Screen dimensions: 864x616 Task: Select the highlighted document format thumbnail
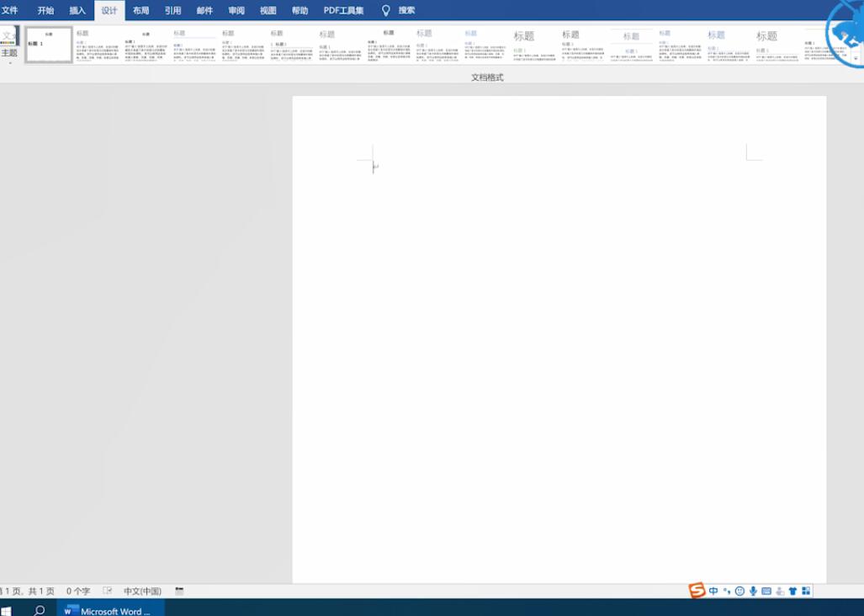pos(49,45)
